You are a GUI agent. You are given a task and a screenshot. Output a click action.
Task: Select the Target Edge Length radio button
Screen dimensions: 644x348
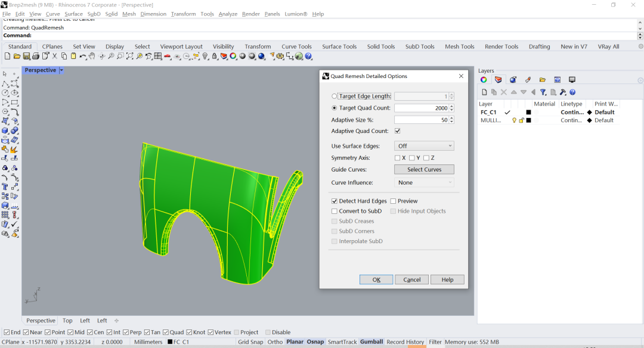[334, 97]
